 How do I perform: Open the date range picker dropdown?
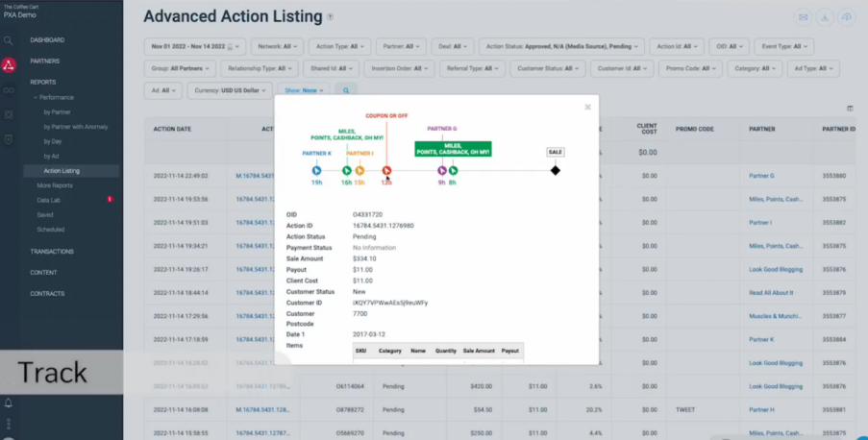coord(195,46)
